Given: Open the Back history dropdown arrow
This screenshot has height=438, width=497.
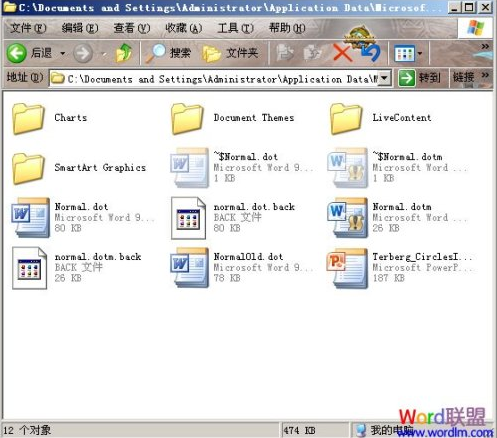Looking at the screenshot, I should (x=62, y=53).
